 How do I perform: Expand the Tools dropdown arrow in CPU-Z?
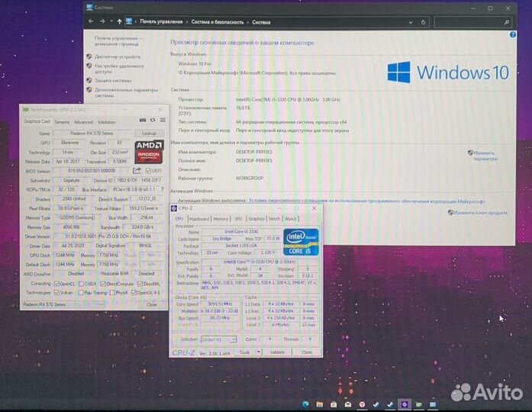click(259, 352)
